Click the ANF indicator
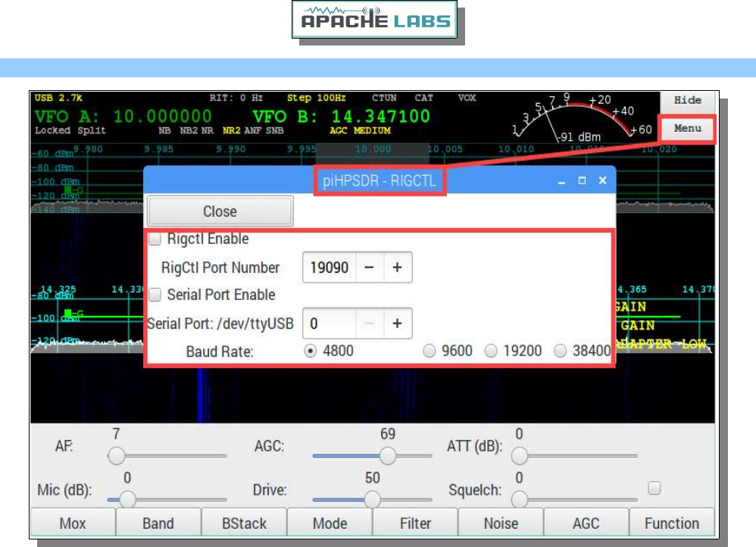 253,131
